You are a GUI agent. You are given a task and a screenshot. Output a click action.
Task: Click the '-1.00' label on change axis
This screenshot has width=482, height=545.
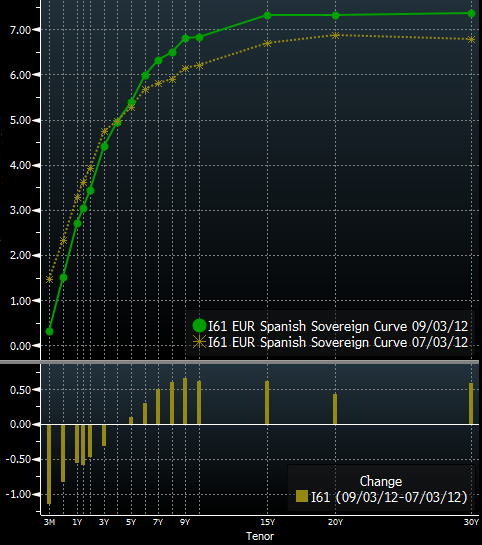pyautogui.click(x=19, y=494)
